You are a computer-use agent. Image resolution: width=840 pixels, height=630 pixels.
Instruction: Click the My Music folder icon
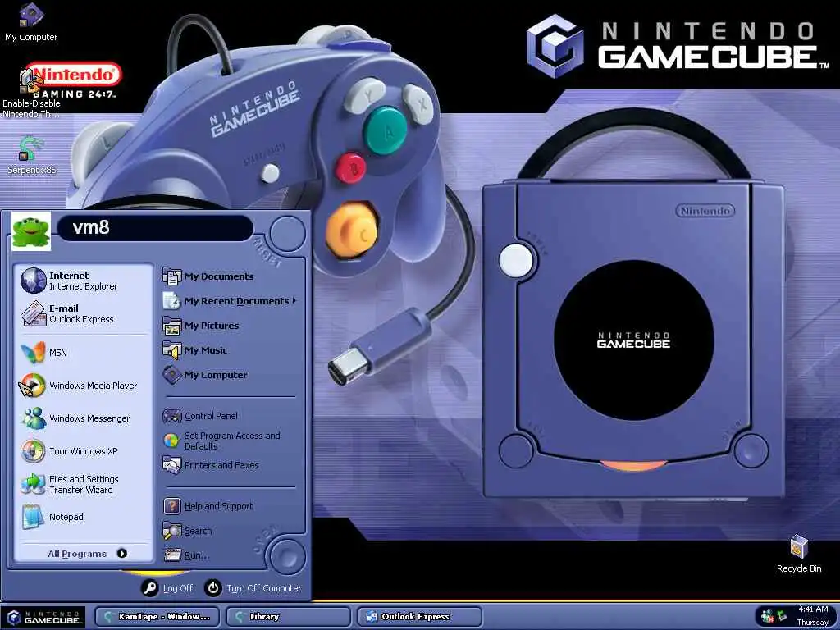point(172,350)
